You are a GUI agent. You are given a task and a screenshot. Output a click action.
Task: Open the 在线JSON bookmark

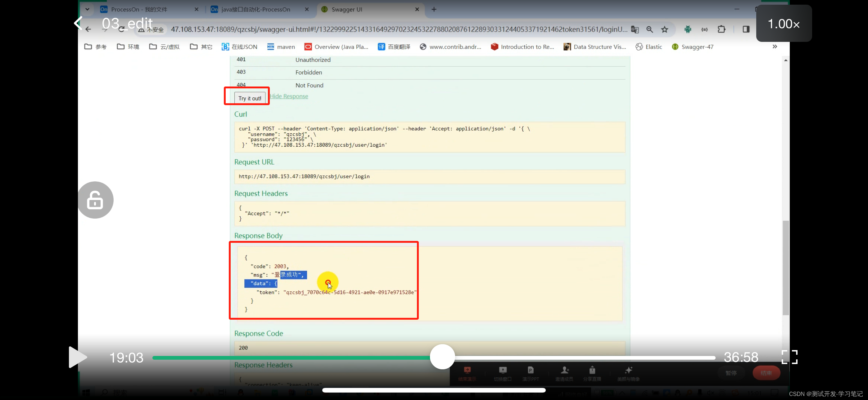pyautogui.click(x=240, y=47)
